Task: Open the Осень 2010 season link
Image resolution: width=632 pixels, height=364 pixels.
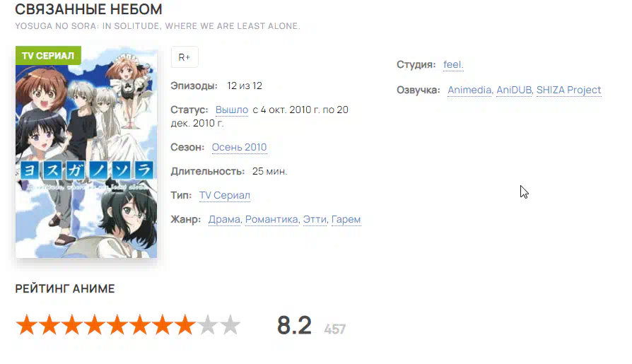Action: point(240,147)
